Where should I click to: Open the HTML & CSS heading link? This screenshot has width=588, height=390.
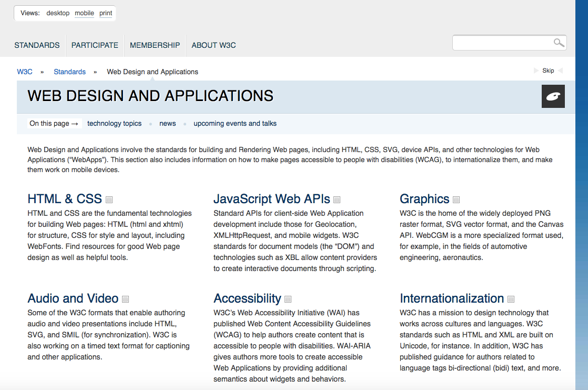click(x=65, y=199)
